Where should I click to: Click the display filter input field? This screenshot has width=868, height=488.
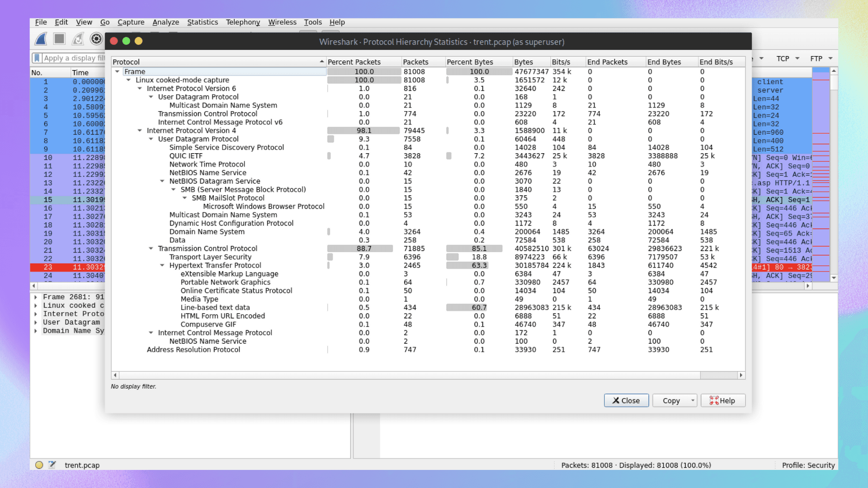pyautogui.click(x=74, y=58)
